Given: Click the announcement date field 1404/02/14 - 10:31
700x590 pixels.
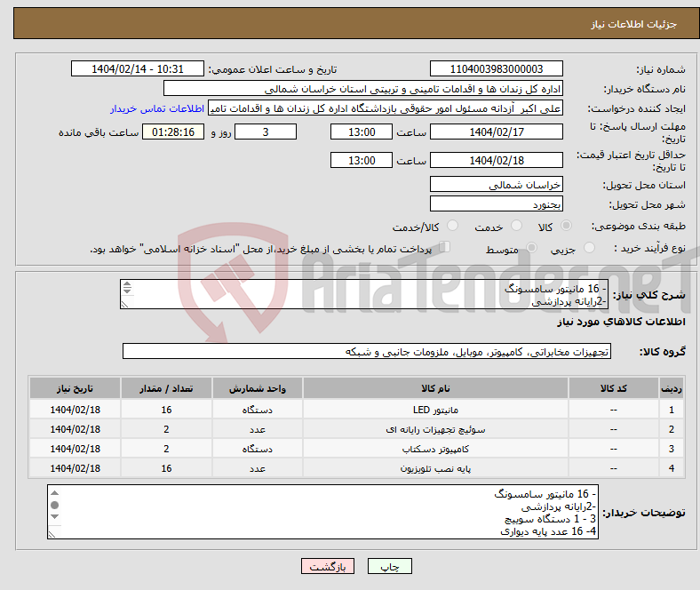Looking at the screenshot, I should coord(138,68).
